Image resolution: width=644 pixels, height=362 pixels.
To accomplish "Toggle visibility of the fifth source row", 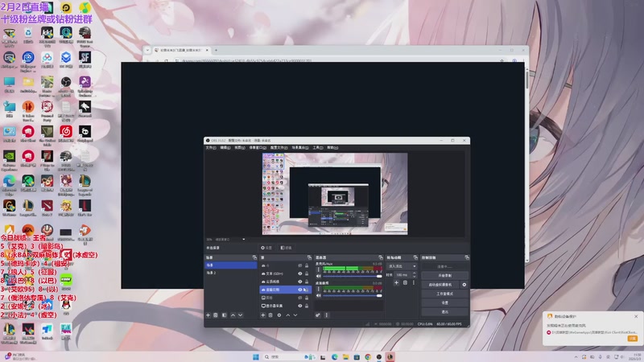I will (x=299, y=298).
